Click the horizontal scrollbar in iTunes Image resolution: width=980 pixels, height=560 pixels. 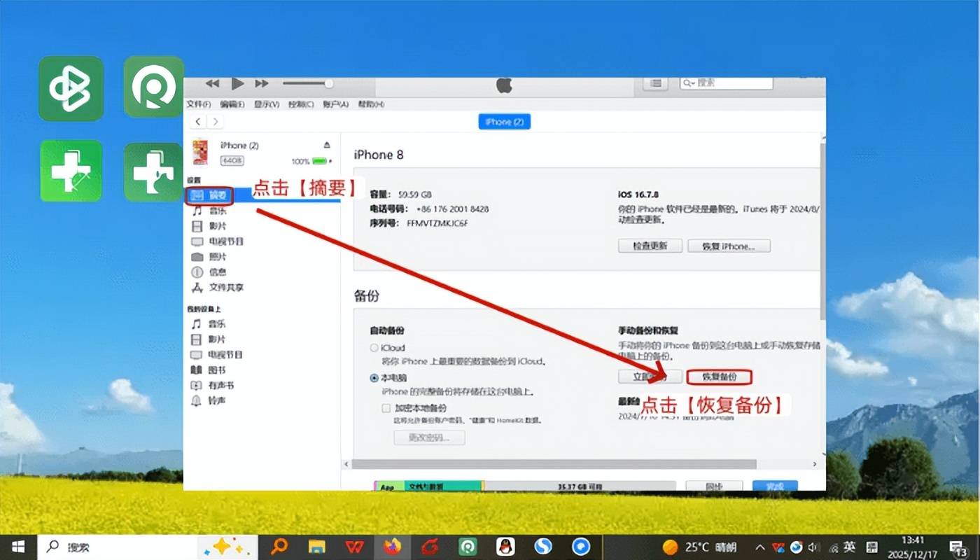(554, 464)
